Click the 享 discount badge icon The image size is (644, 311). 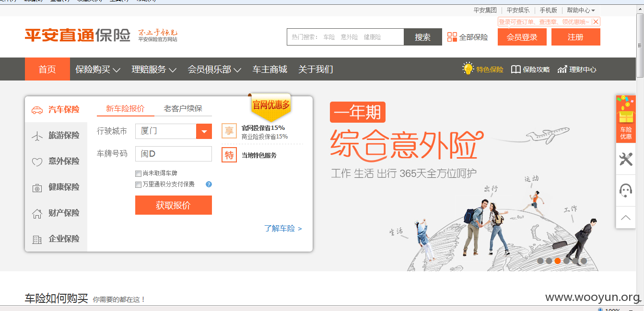pyautogui.click(x=229, y=131)
